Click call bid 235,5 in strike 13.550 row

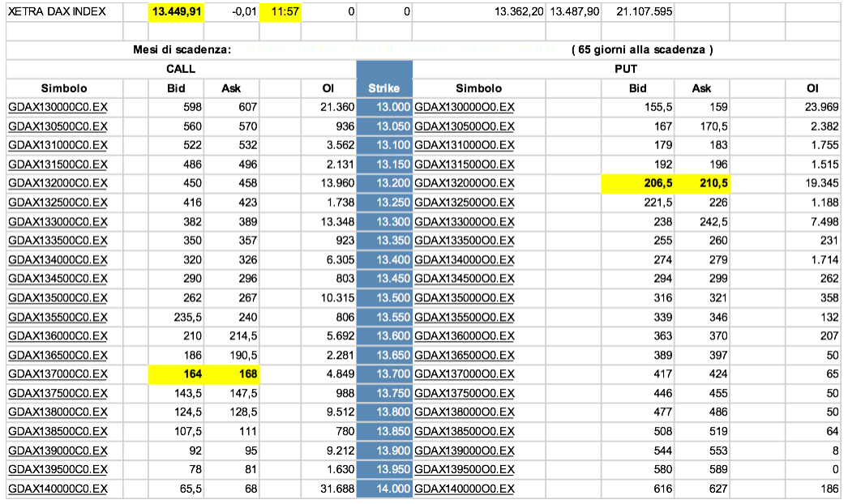click(187, 317)
